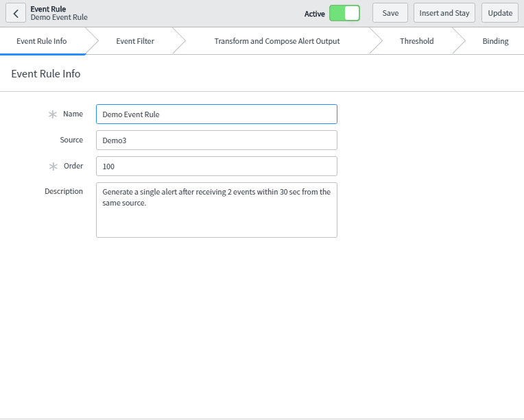This screenshot has height=420, width=524.
Task: Click the Save button
Action: coord(390,13)
